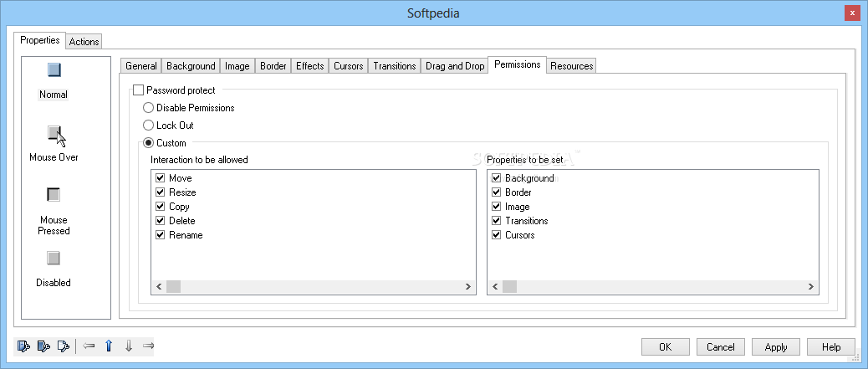Open the Transitions tab
Viewport: 868px width, 369px height.
pyautogui.click(x=395, y=66)
